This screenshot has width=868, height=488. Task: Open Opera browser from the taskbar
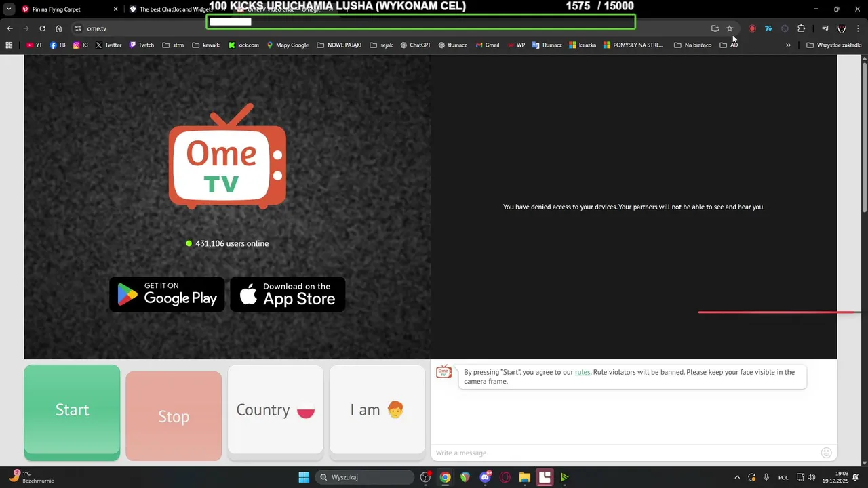(505, 477)
